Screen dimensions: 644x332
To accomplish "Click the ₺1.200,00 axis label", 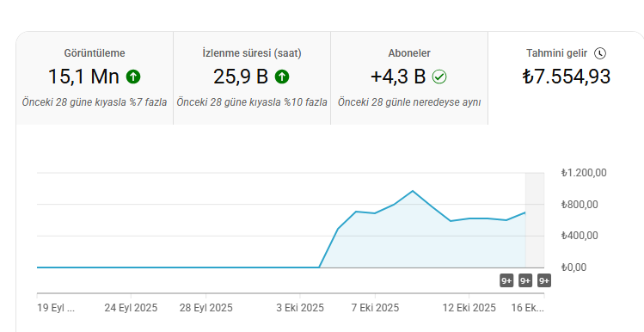I will 584,173.
